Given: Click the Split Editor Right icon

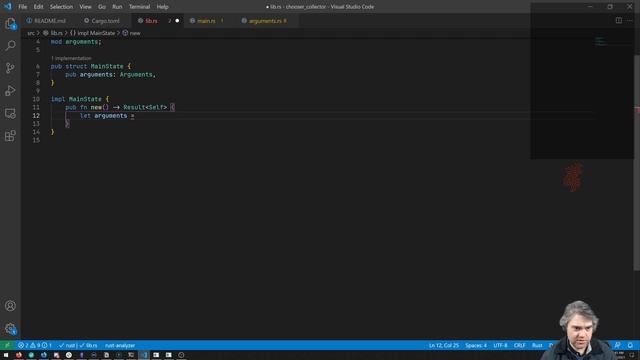Looking at the screenshot, I should click(619, 20).
